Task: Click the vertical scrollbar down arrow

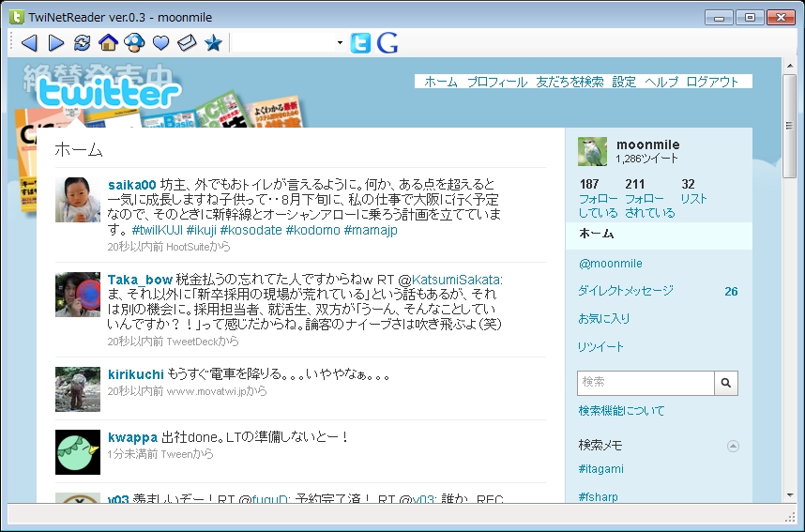Action: coord(790,494)
